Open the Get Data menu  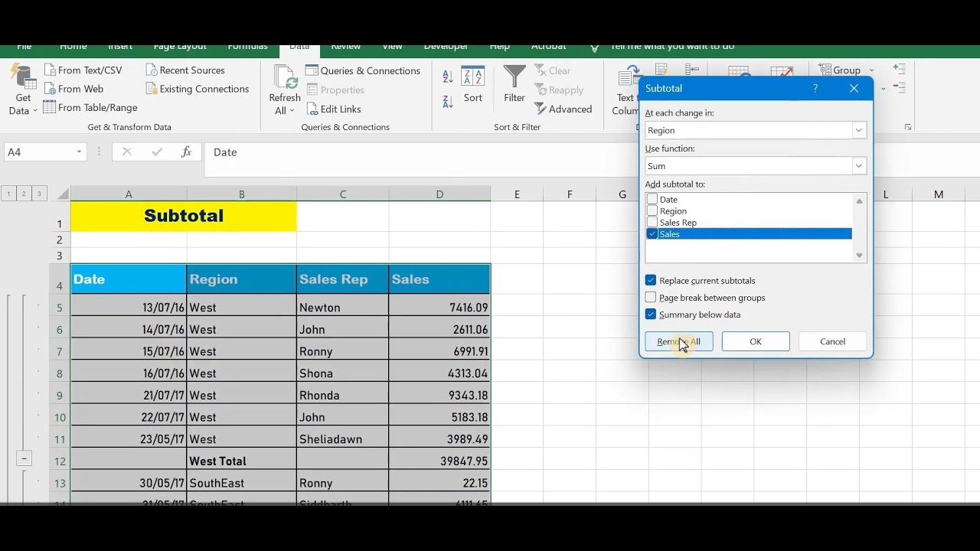[23, 90]
